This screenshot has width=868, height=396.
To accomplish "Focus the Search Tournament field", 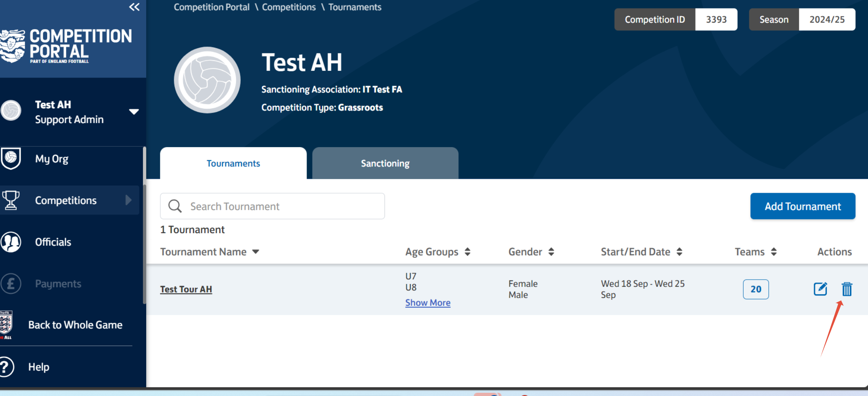I will 273,206.
